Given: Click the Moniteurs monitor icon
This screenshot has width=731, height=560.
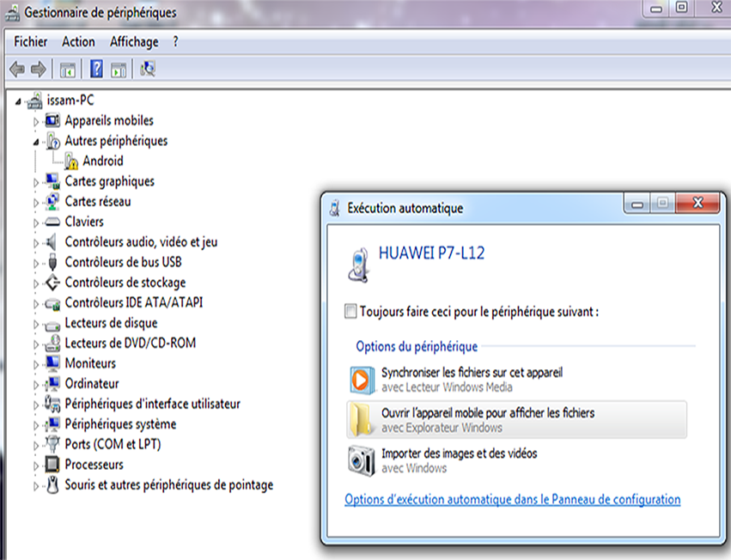Looking at the screenshot, I should [x=52, y=363].
